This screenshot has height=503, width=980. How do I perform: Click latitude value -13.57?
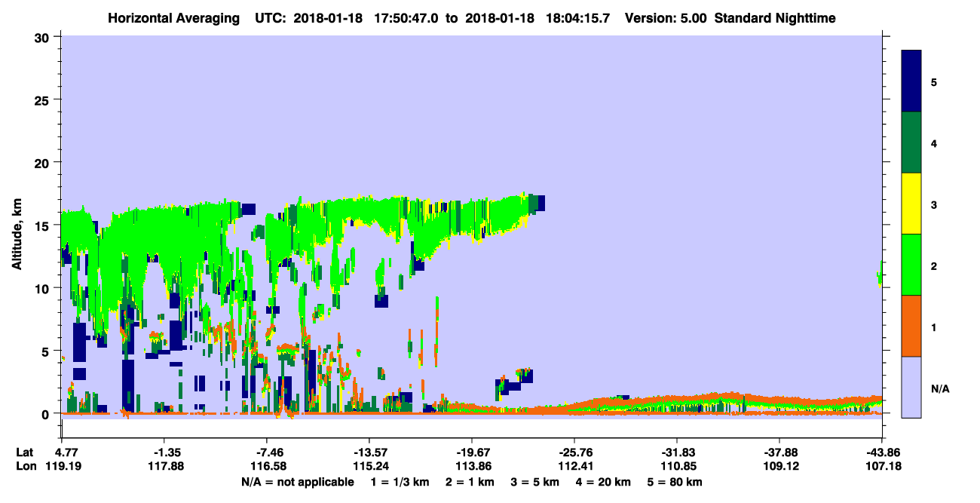(x=369, y=452)
